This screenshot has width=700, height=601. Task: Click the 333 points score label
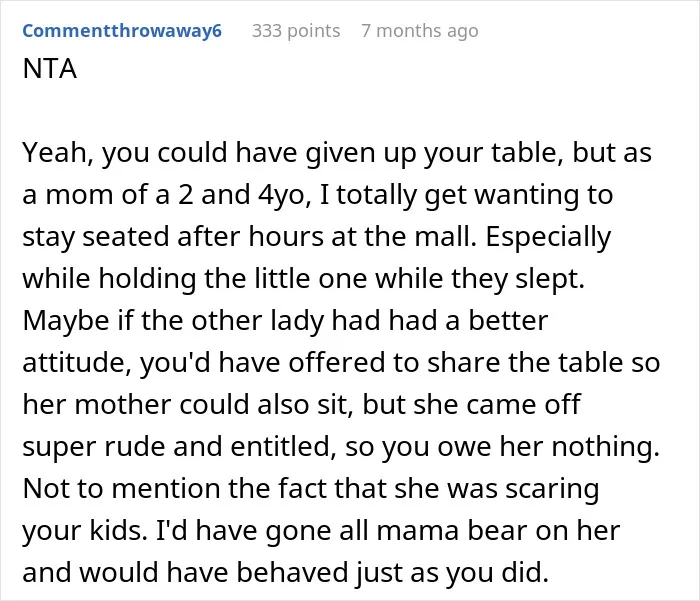click(296, 31)
